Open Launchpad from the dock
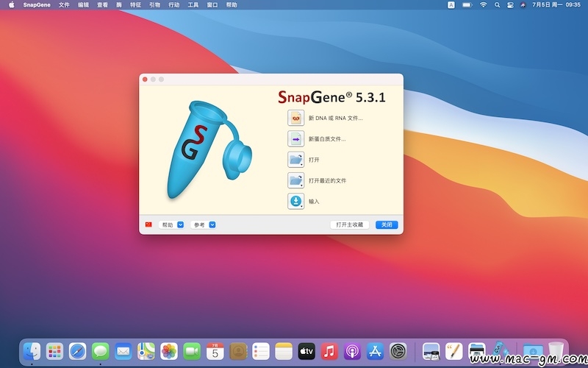588x368 pixels. (x=54, y=352)
